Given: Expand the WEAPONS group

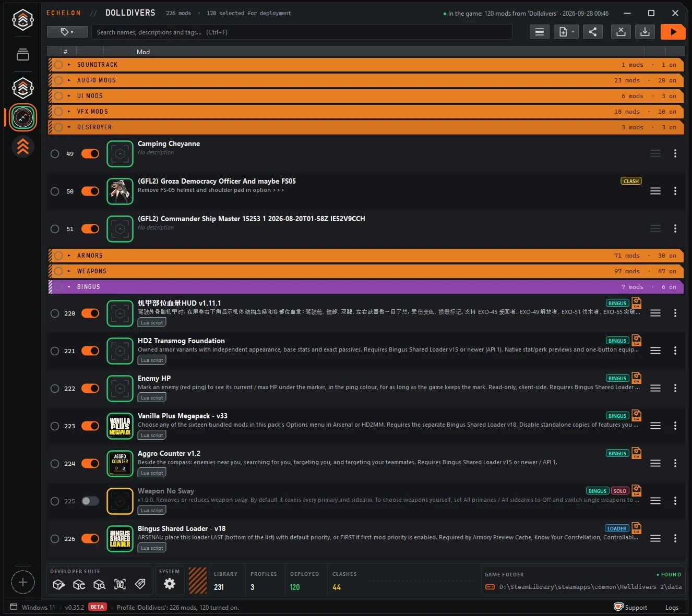Looking at the screenshot, I should click(69, 271).
